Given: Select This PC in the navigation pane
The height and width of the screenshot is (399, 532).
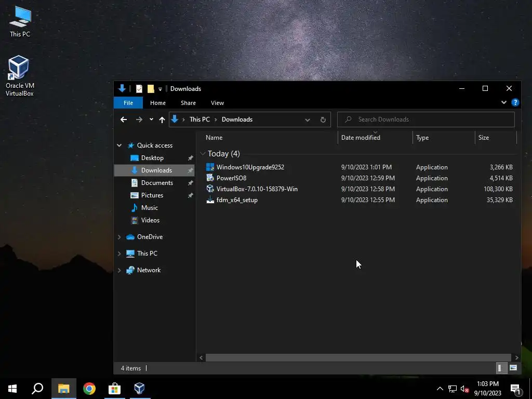Looking at the screenshot, I should (147, 254).
